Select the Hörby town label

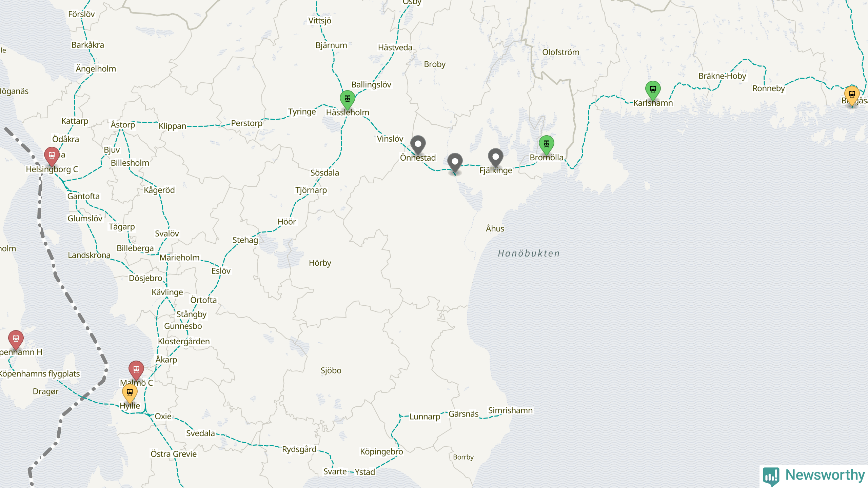[x=320, y=263]
